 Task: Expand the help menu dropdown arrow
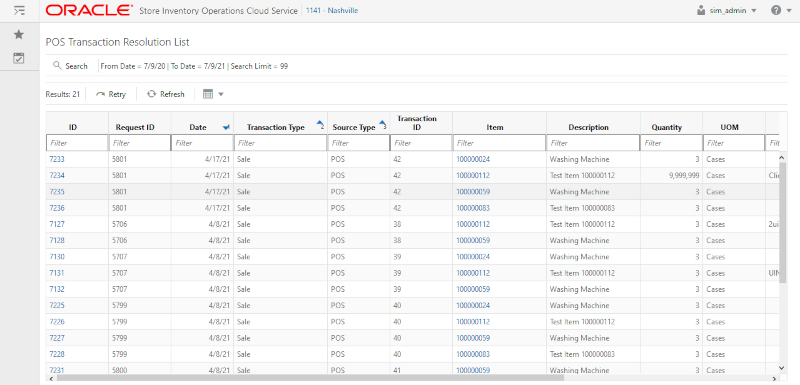pyautogui.click(x=789, y=11)
